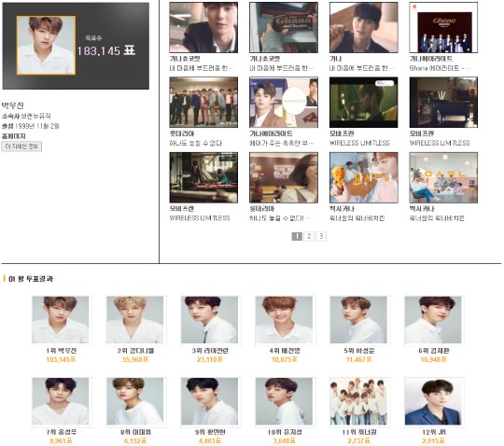
Task: Click the 3위 ranked member photo
Action: pos(210,320)
